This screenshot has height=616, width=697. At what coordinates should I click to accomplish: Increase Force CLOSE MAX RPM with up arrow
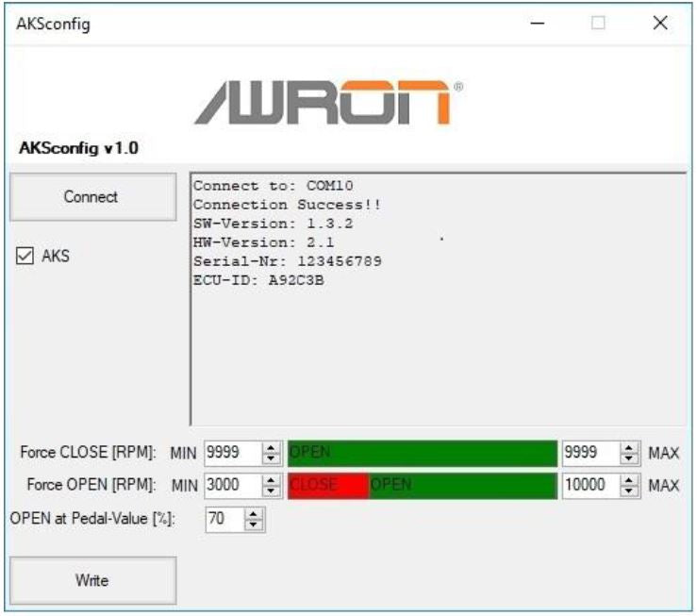[x=628, y=448]
